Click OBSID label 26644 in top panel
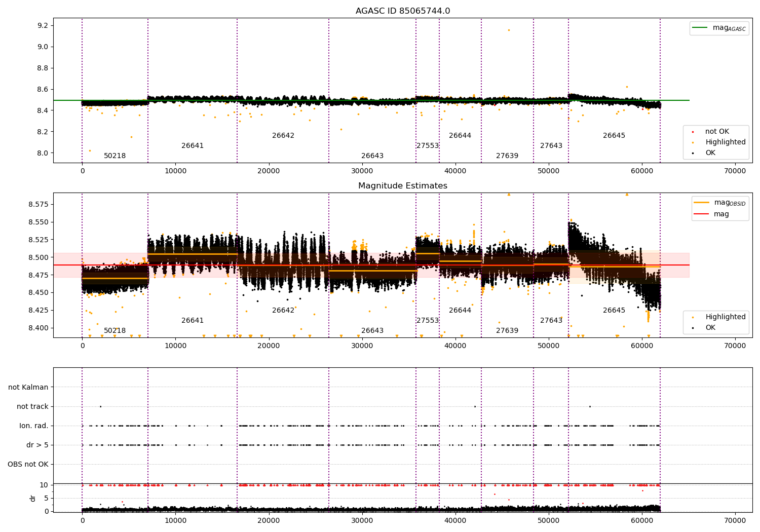The height and width of the screenshot is (532, 760). pos(460,136)
